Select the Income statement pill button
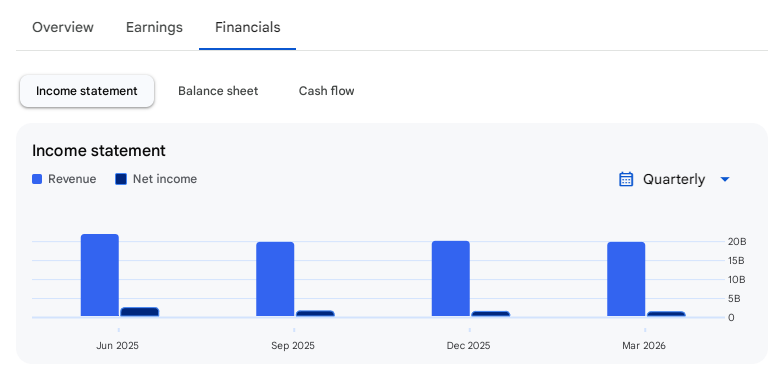The width and height of the screenshot is (778, 380). [x=87, y=91]
